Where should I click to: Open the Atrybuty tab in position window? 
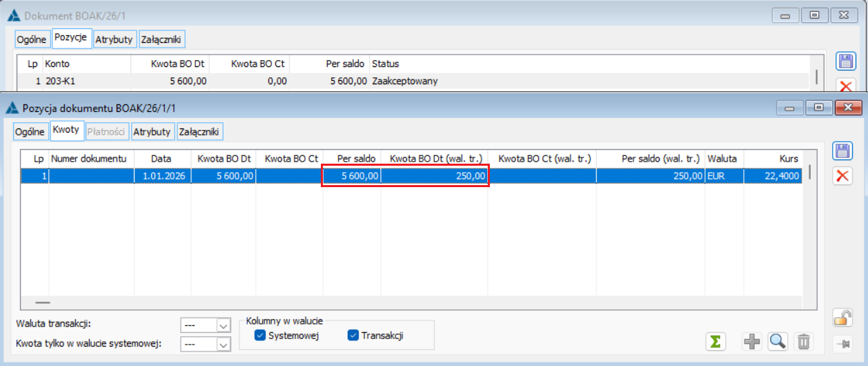152,131
